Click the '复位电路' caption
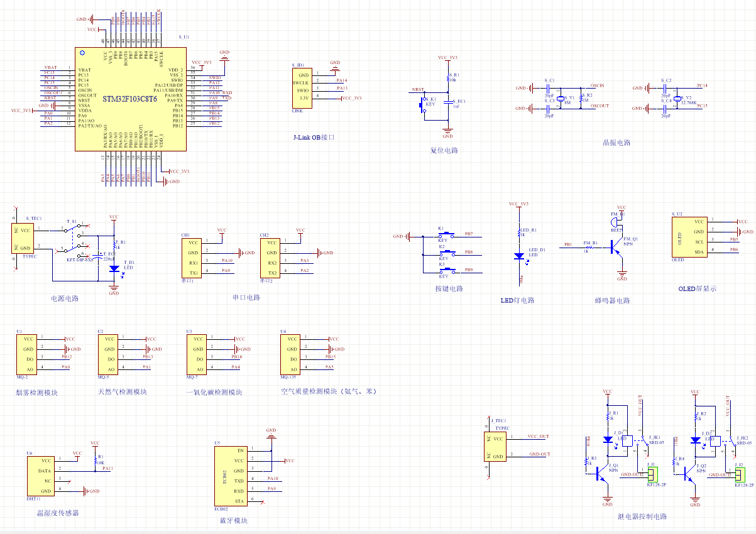This screenshot has height=534, width=756. click(444, 150)
